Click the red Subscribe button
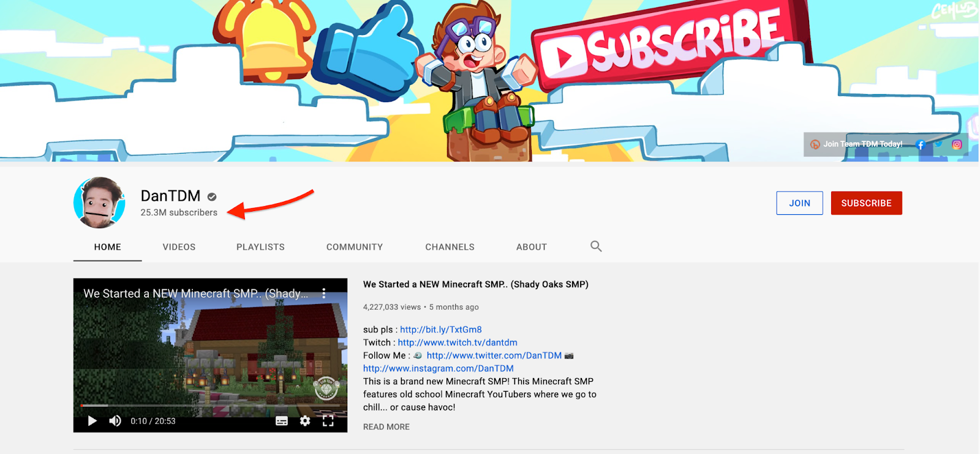980x454 pixels. 866,203
